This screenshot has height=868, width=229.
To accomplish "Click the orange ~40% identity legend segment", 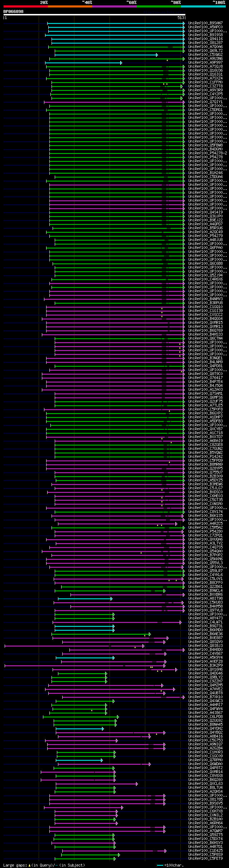I will (70, 6).
